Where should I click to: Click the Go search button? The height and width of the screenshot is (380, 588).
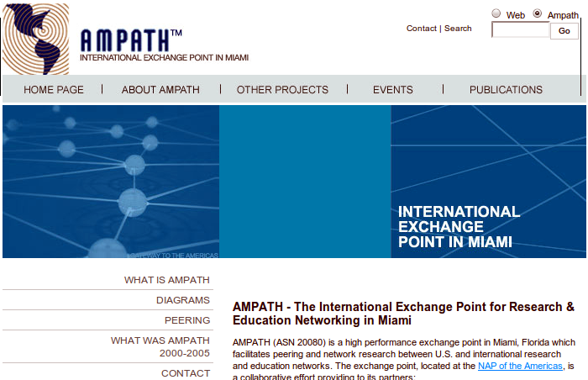(x=564, y=31)
